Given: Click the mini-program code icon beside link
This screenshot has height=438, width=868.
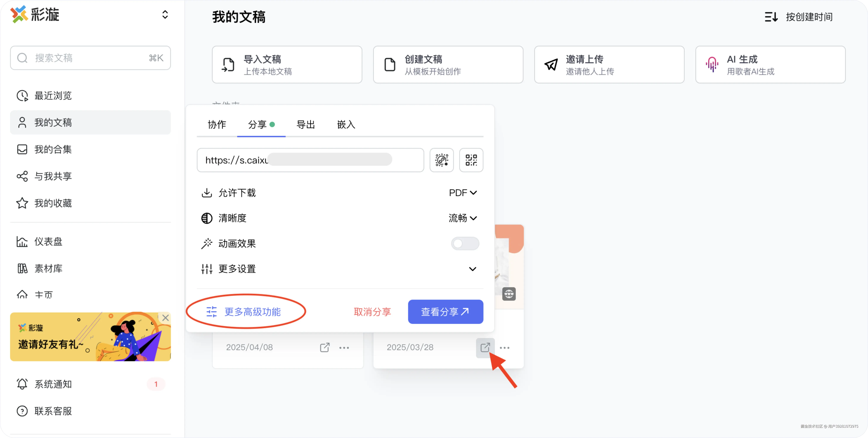Looking at the screenshot, I should click(441, 160).
